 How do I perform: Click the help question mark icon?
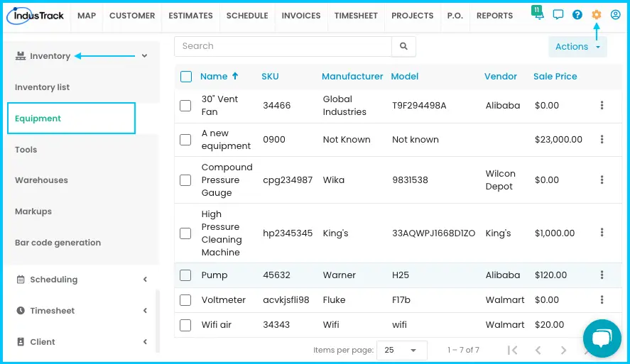point(577,15)
